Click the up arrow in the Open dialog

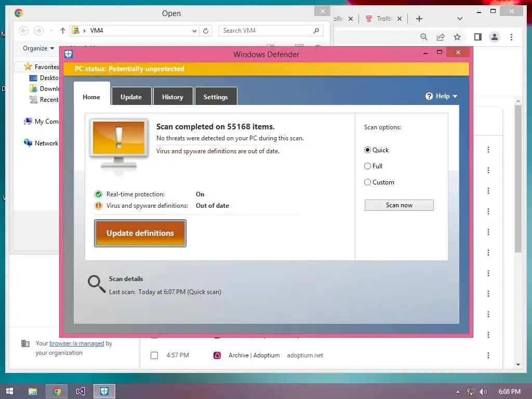(62, 31)
